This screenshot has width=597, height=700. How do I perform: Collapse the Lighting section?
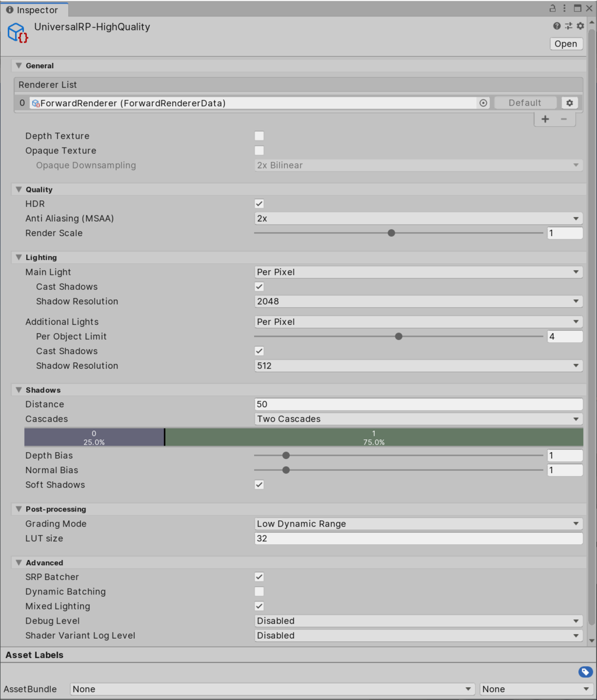tap(19, 257)
